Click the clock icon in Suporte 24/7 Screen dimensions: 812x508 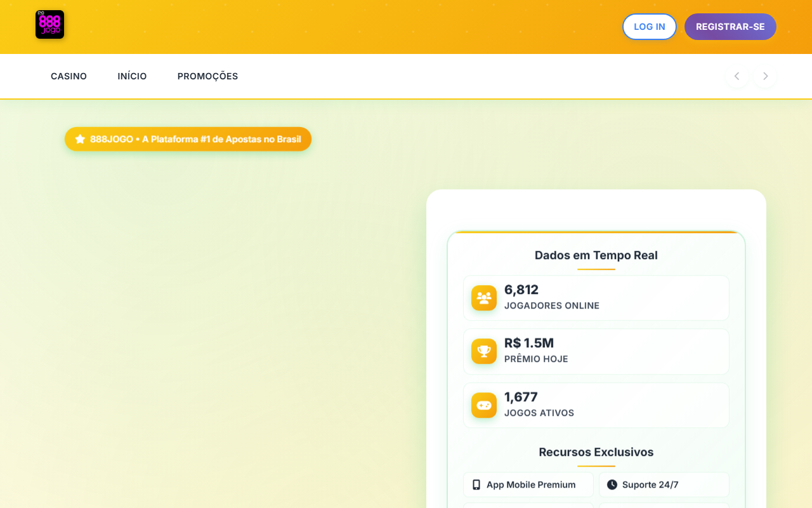[x=612, y=485]
